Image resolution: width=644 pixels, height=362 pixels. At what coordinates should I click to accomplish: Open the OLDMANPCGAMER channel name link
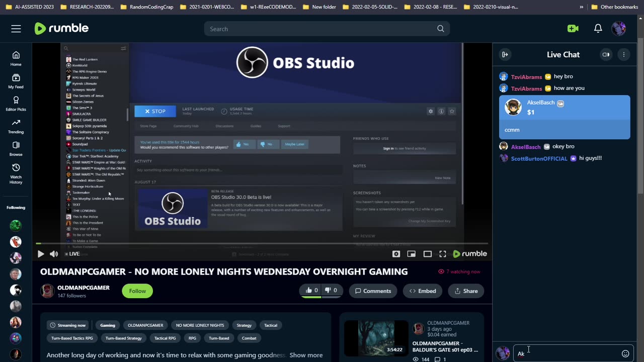click(x=84, y=288)
